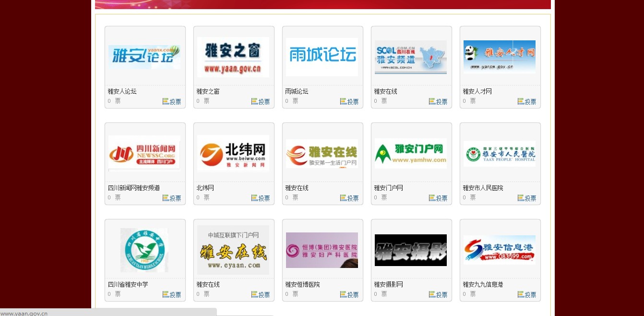Open the 雅安恒博医院 name link

pos(302,284)
